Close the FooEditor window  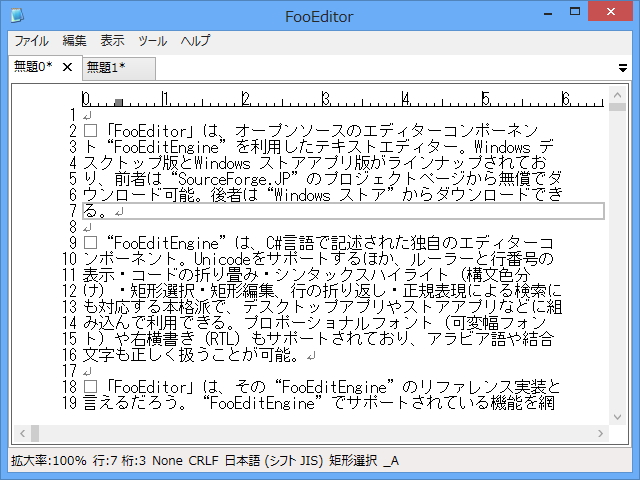point(611,11)
